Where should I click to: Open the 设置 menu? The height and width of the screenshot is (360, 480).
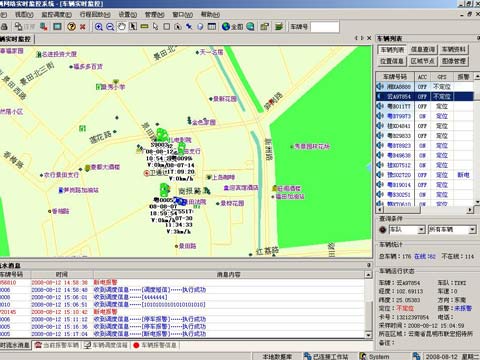click(x=128, y=15)
